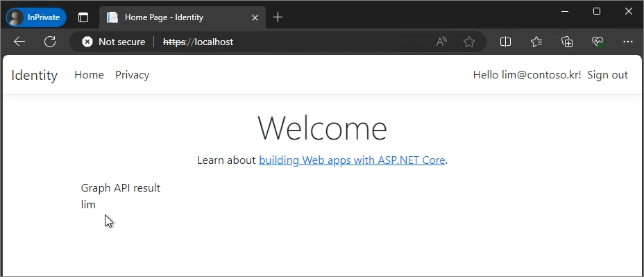Select the Home Page - Identity tab

[x=182, y=17]
